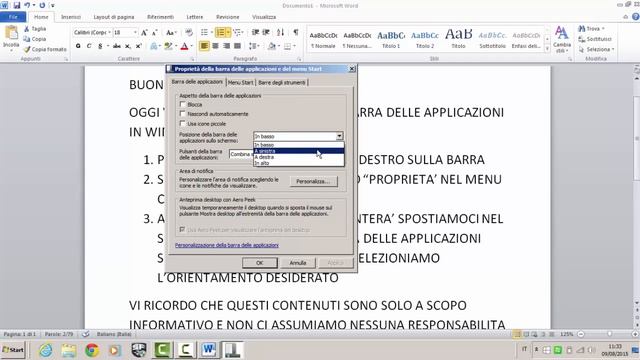Enable the Usa icone piccole checkbox
Image resolution: width=640 pixels, height=360 pixels.
click(182, 123)
